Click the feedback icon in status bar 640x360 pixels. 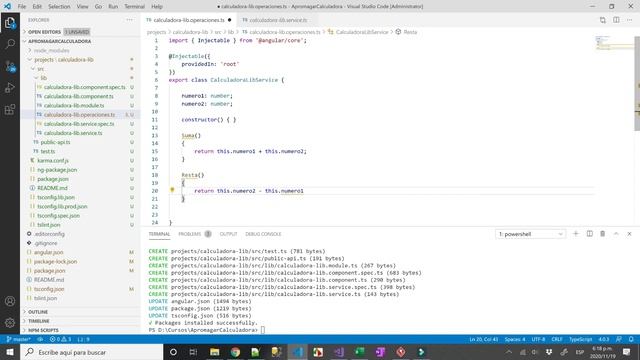pyautogui.click(x=619, y=339)
